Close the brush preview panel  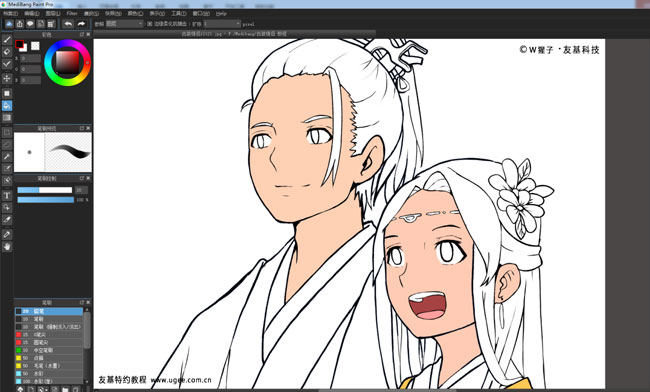coord(88,128)
